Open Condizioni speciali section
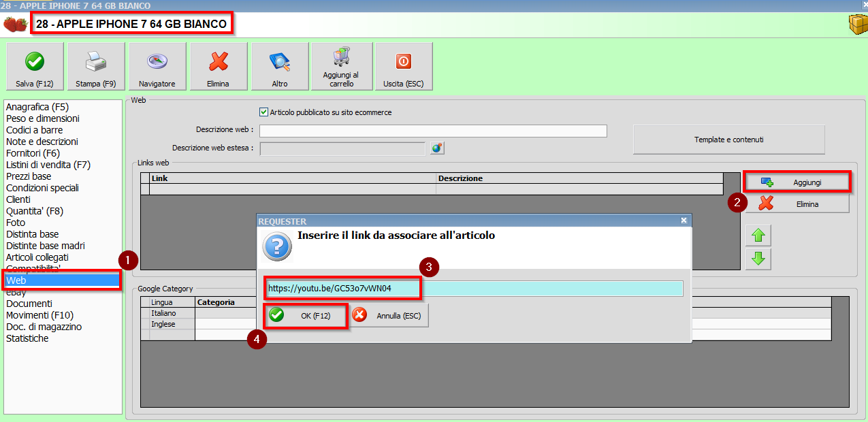868x422 pixels. 43,188
